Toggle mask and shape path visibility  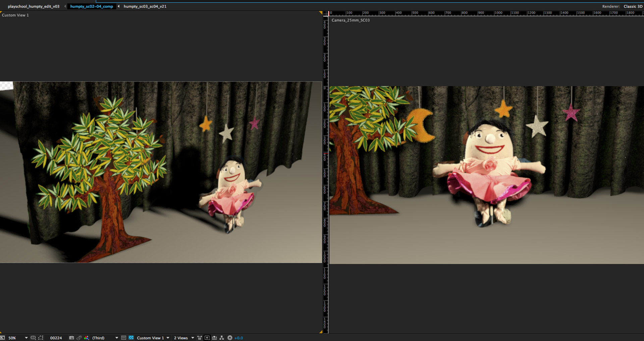point(41,338)
